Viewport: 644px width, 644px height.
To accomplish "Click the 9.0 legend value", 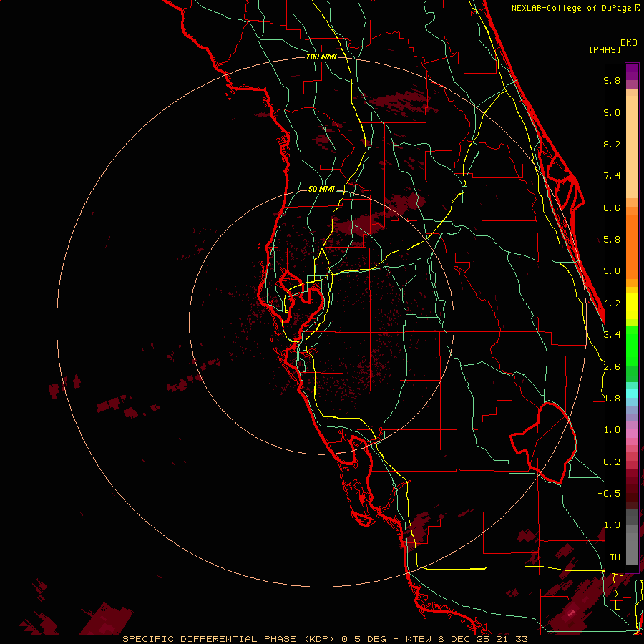I will [612, 112].
